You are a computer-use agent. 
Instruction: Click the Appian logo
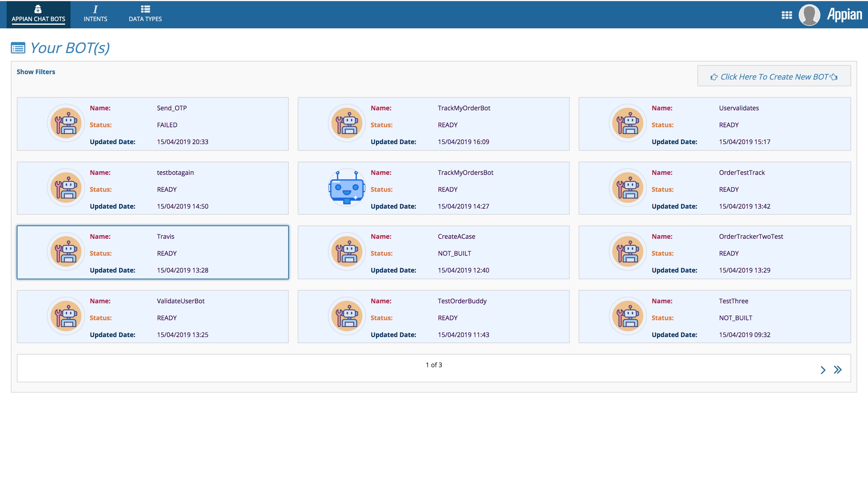(844, 14)
